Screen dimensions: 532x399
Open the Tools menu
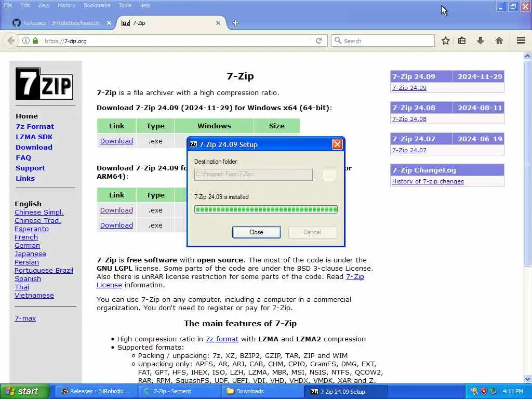(x=125, y=5)
